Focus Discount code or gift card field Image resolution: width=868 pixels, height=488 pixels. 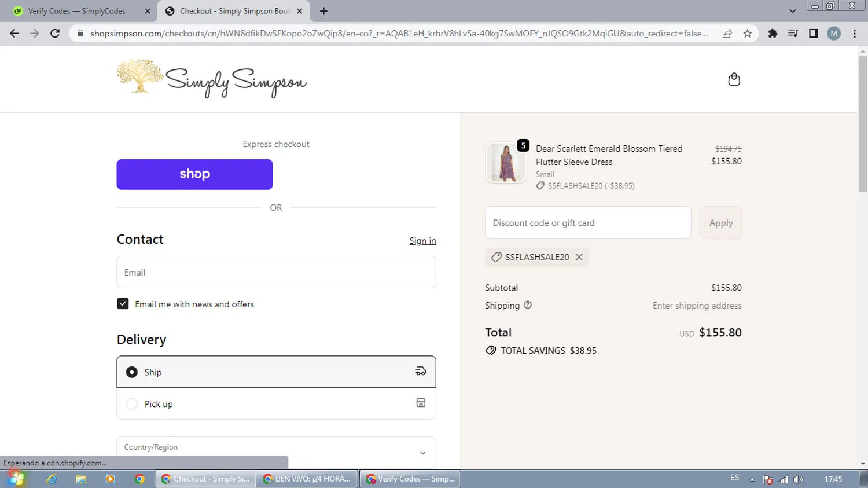pyautogui.click(x=588, y=223)
